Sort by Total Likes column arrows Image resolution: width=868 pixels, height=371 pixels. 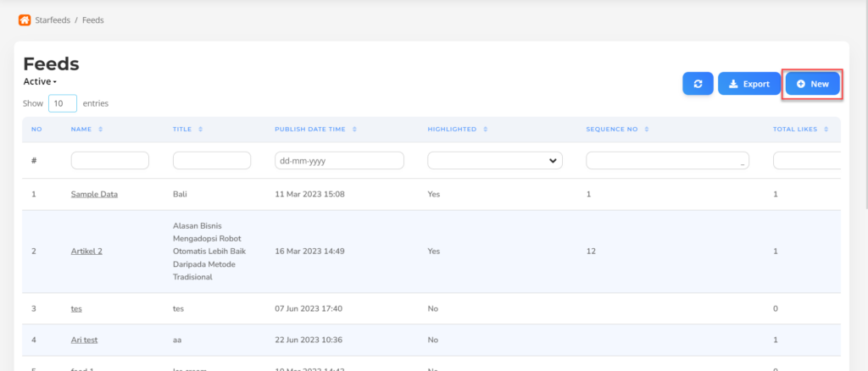[826, 130]
